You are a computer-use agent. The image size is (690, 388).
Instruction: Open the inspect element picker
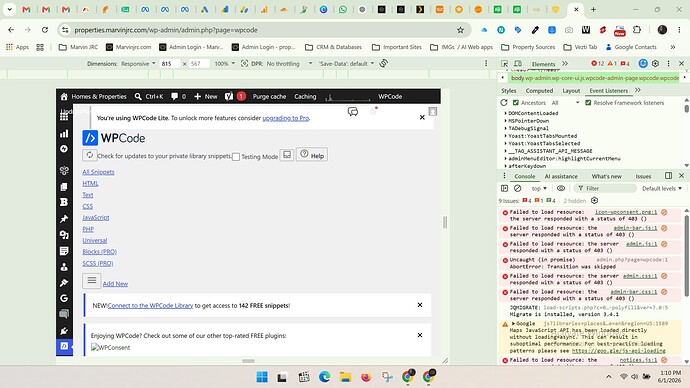[x=504, y=64]
